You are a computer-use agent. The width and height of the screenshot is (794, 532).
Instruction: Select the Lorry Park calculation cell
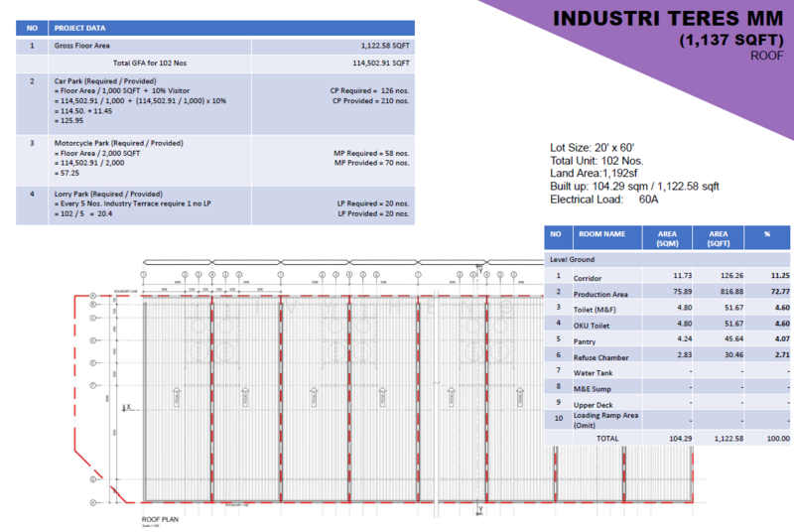click(x=149, y=204)
